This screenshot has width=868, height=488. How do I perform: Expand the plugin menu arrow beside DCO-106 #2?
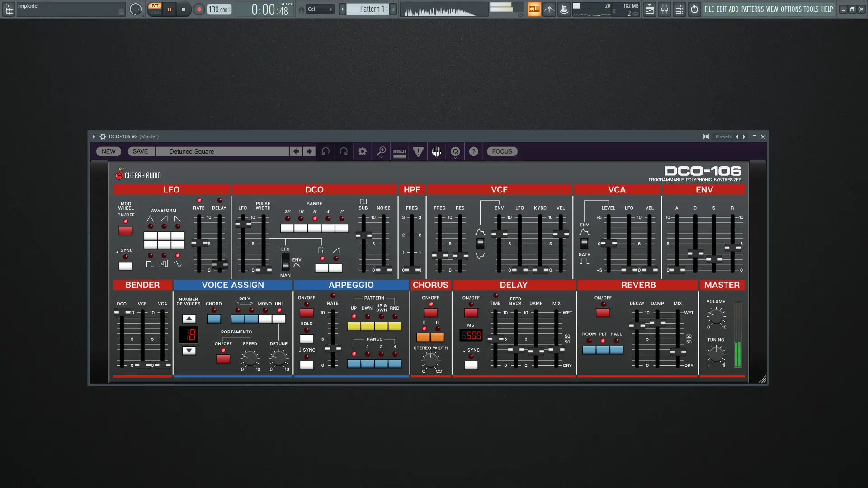pyautogui.click(x=94, y=136)
